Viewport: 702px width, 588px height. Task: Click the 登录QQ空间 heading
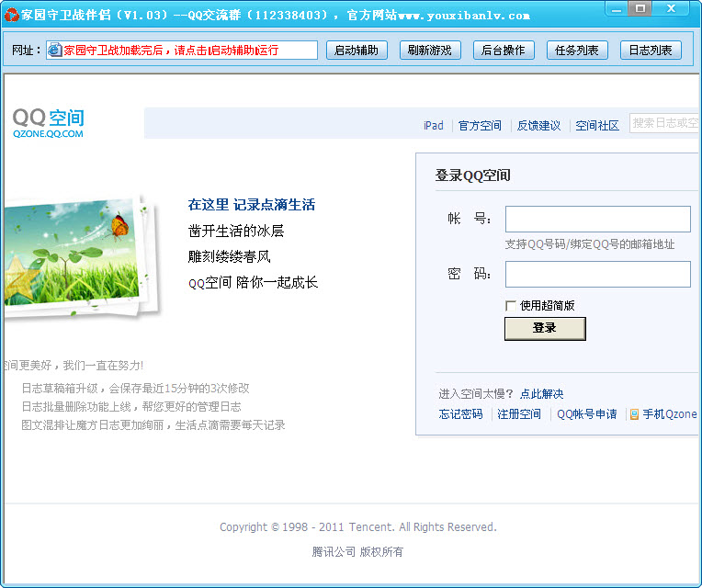(473, 175)
